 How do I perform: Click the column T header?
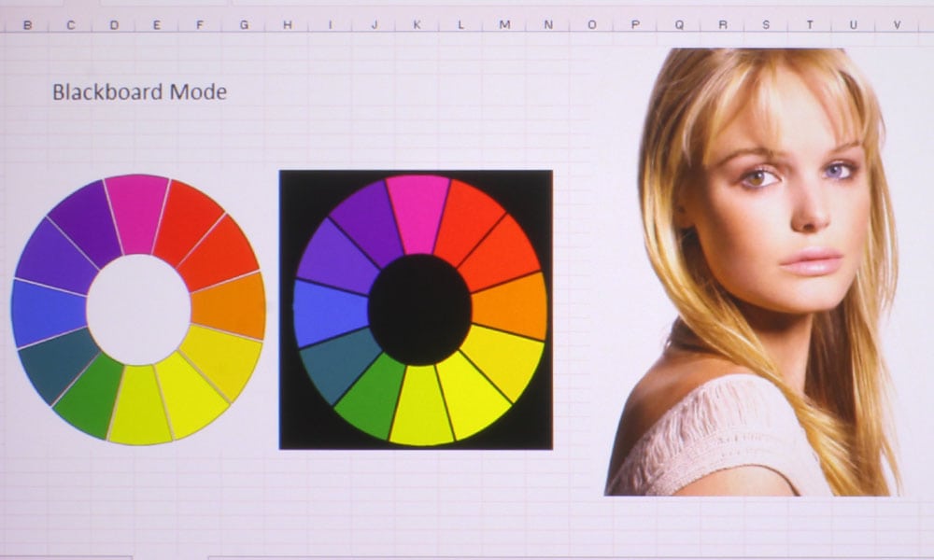(x=809, y=25)
